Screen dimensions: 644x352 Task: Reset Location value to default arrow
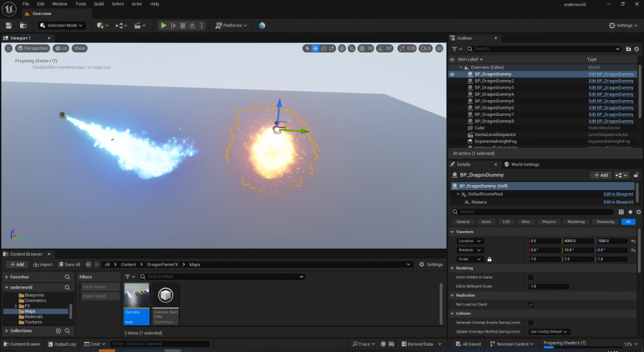(x=633, y=241)
